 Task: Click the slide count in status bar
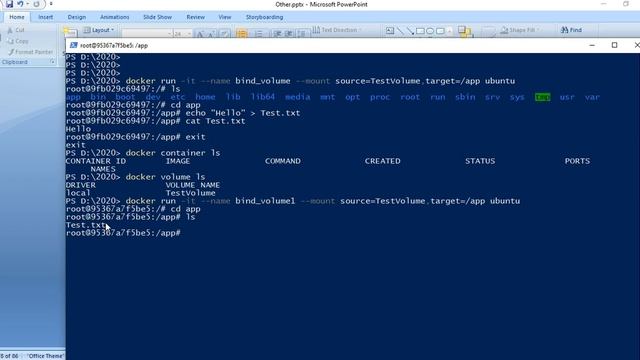(9, 356)
